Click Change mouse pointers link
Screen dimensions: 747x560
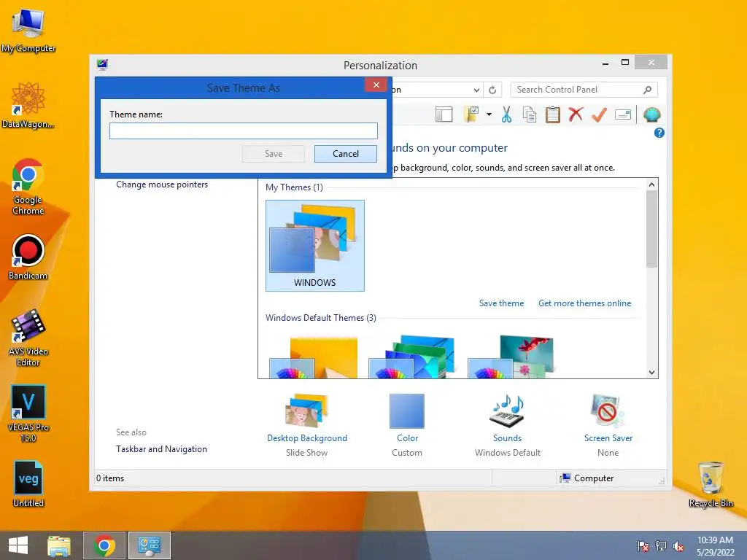click(x=162, y=184)
